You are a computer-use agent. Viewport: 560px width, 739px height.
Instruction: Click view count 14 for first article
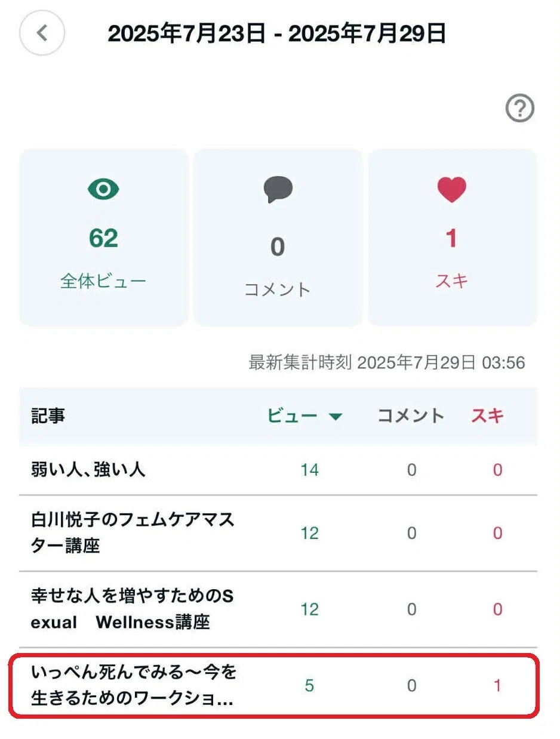309,470
